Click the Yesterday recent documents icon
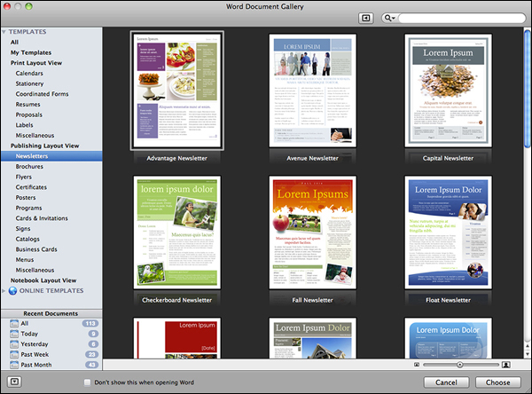532x394 pixels. [x=14, y=344]
